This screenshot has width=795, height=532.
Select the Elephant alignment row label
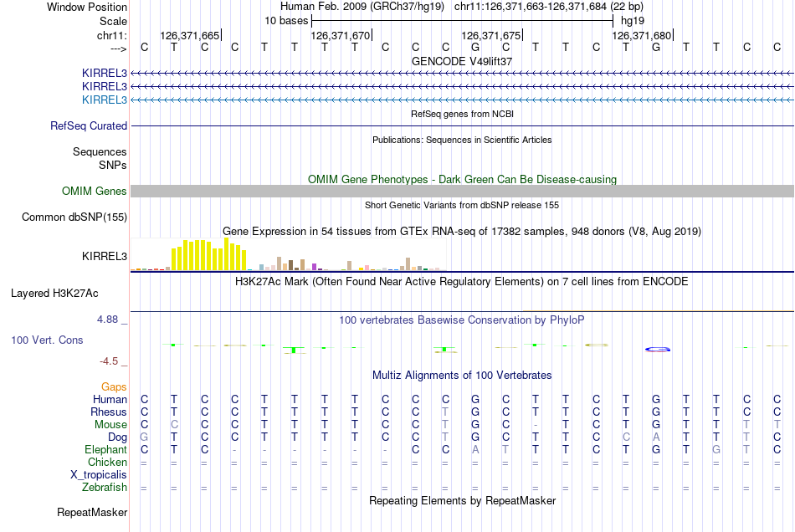click(106, 450)
